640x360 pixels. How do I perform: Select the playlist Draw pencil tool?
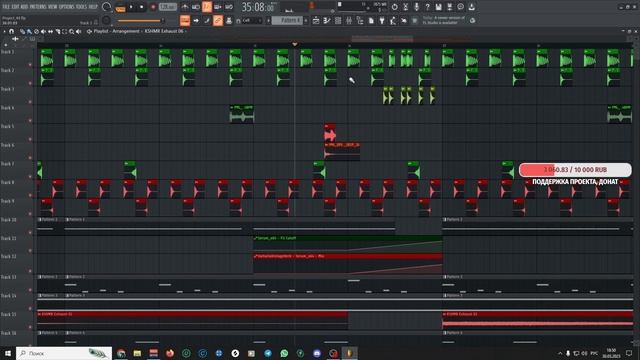22,31
